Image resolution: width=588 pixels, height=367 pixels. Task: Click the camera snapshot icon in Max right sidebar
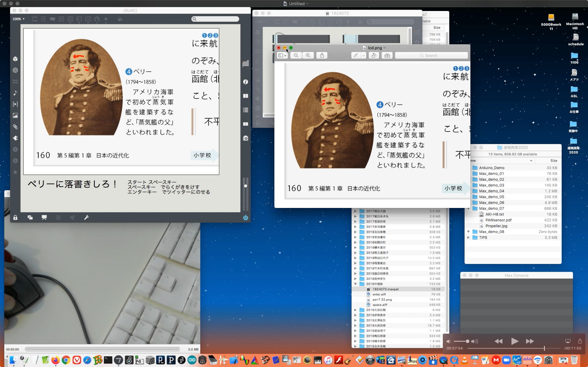[246, 138]
